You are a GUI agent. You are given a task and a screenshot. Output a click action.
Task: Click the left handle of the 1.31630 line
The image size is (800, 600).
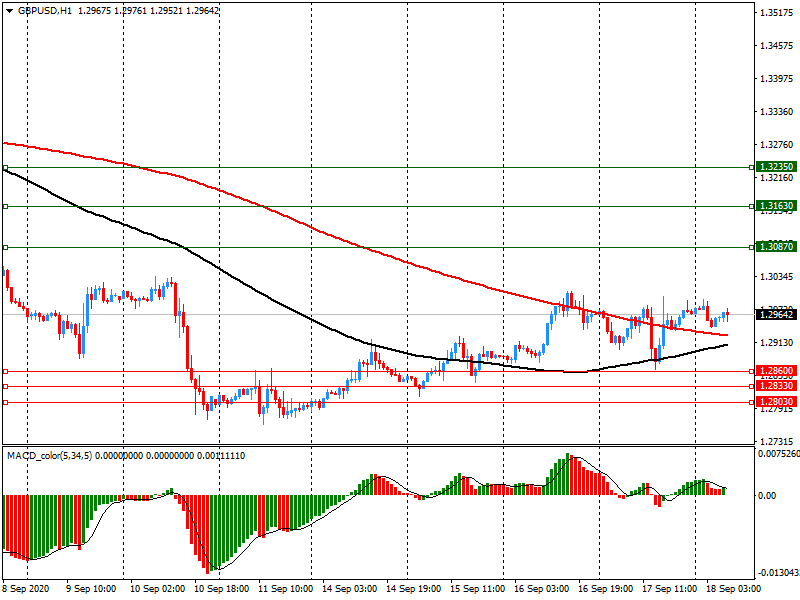tap(6, 207)
